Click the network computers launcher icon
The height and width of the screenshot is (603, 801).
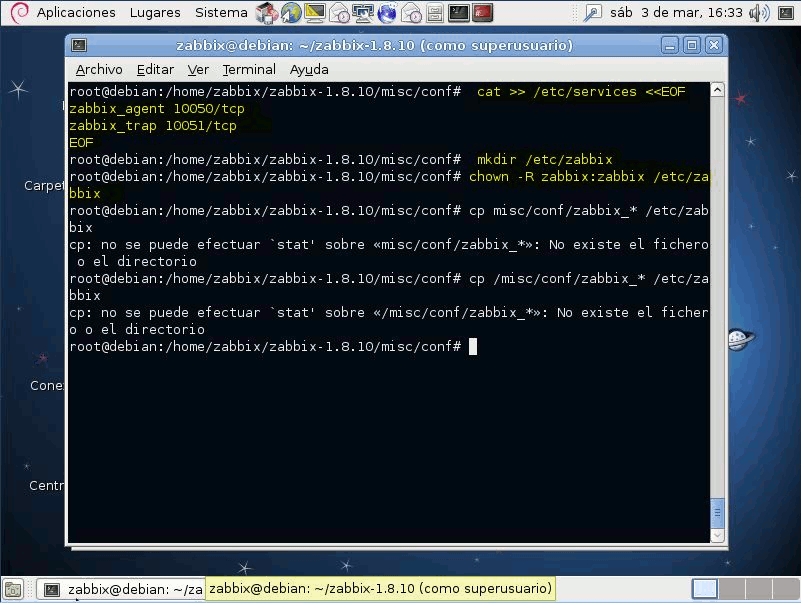click(363, 13)
